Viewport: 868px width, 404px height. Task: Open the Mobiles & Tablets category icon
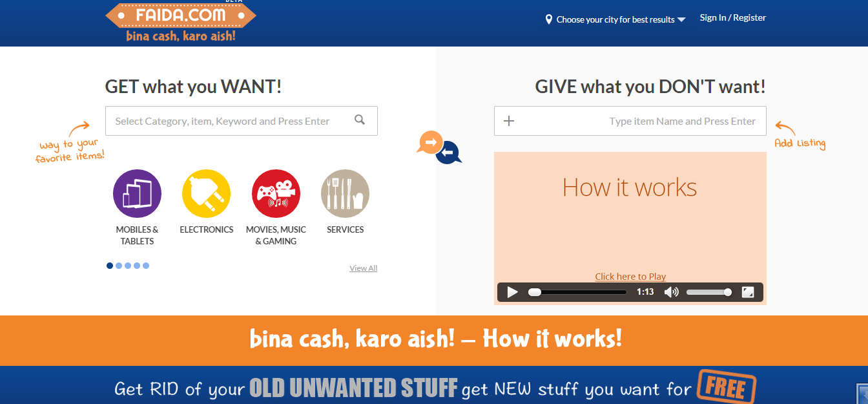[x=137, y=193]
